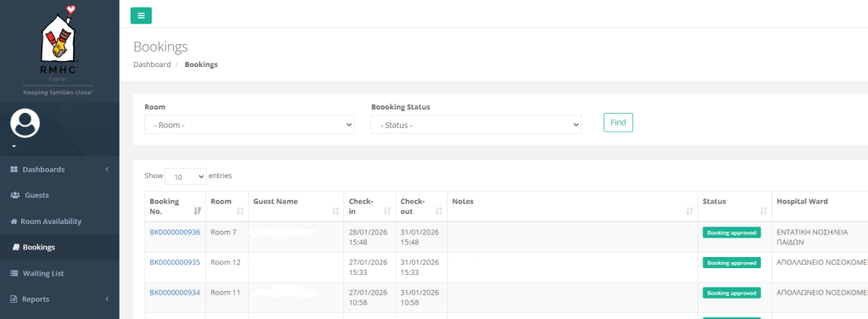Viewport: 868px width, 319px height.
Task: Expand the Dashboards sidebar menu
Action: [59, 170]
